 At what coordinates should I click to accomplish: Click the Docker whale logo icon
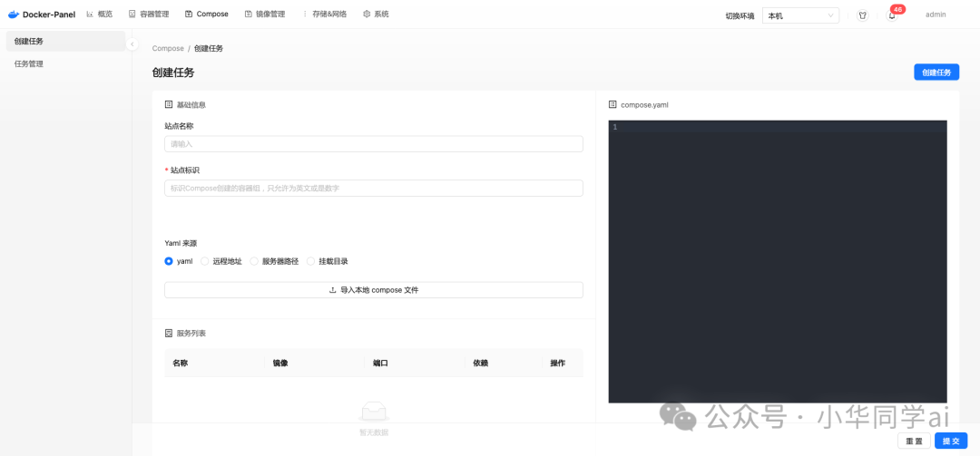(x=13, y=14)
